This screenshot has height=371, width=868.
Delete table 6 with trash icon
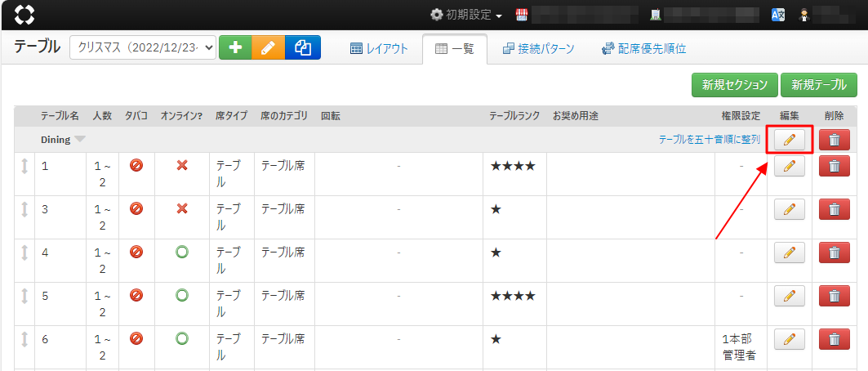(834, 339)
